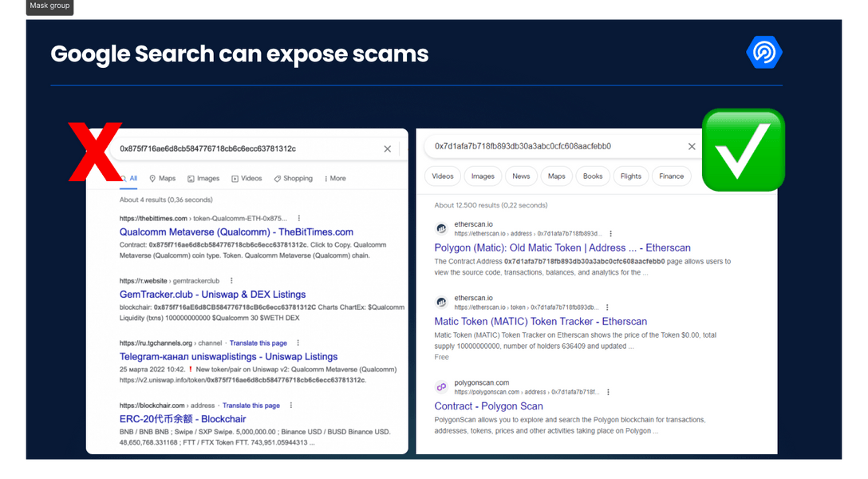This screenshot has height=479, width=868.
Task: Select the Flights filter chip
Action: [x=630, y=176]
